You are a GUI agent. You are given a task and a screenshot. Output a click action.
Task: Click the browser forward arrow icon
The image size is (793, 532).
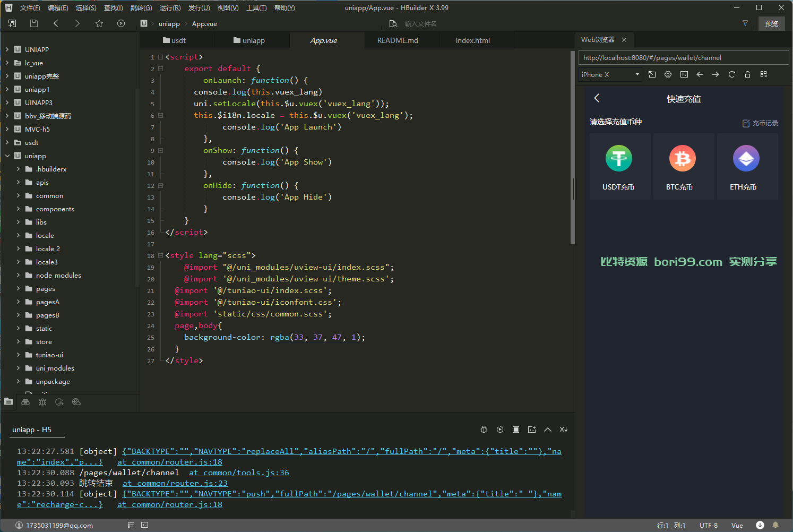[716, 74]
